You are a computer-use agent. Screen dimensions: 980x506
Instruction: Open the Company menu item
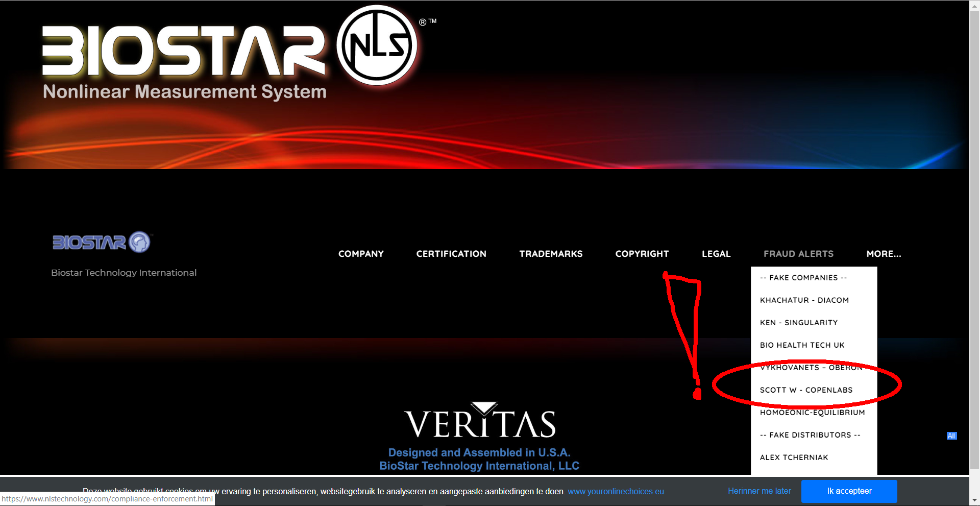coord(361,254)
